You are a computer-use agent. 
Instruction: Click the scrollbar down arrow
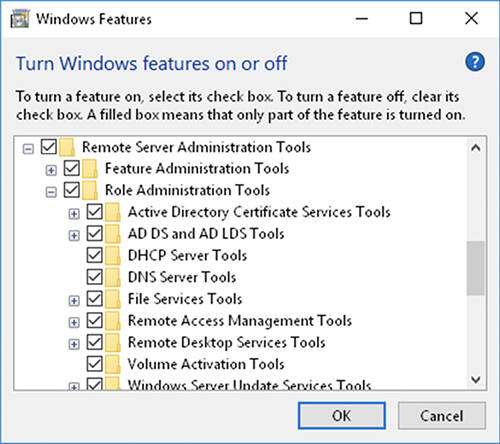476,380
